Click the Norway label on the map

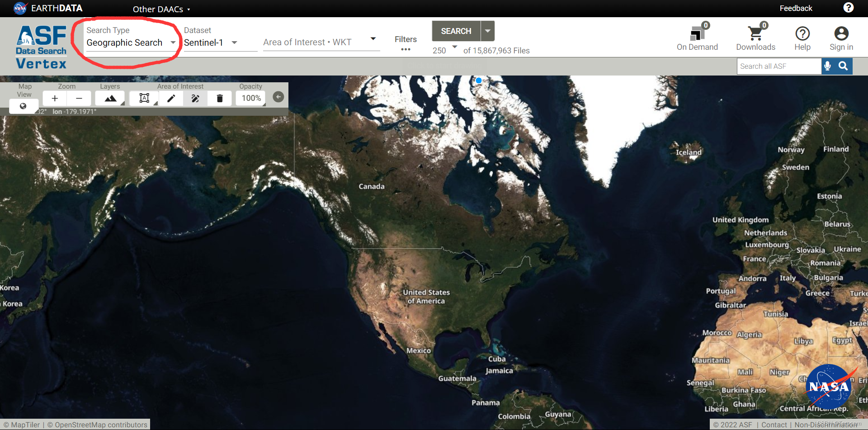(791, 150)
